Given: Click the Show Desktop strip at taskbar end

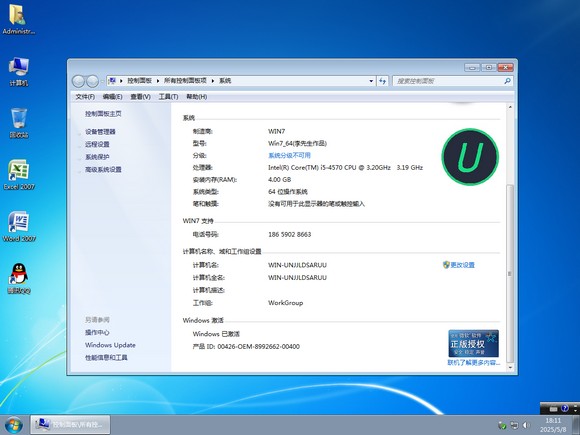Looking at the screenshot, I should (576, 425).
